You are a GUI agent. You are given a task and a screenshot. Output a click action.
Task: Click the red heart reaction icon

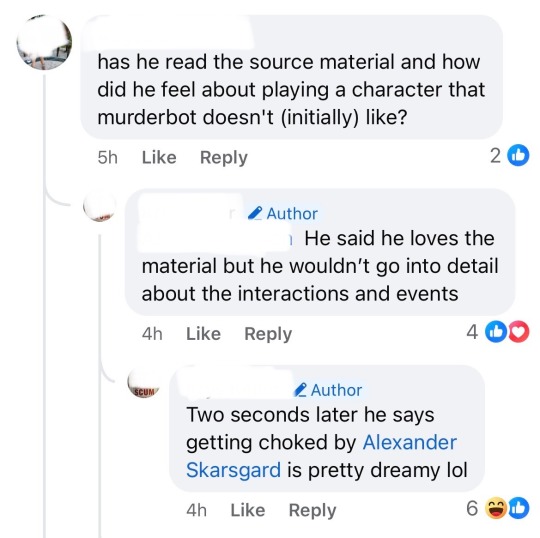519,332
